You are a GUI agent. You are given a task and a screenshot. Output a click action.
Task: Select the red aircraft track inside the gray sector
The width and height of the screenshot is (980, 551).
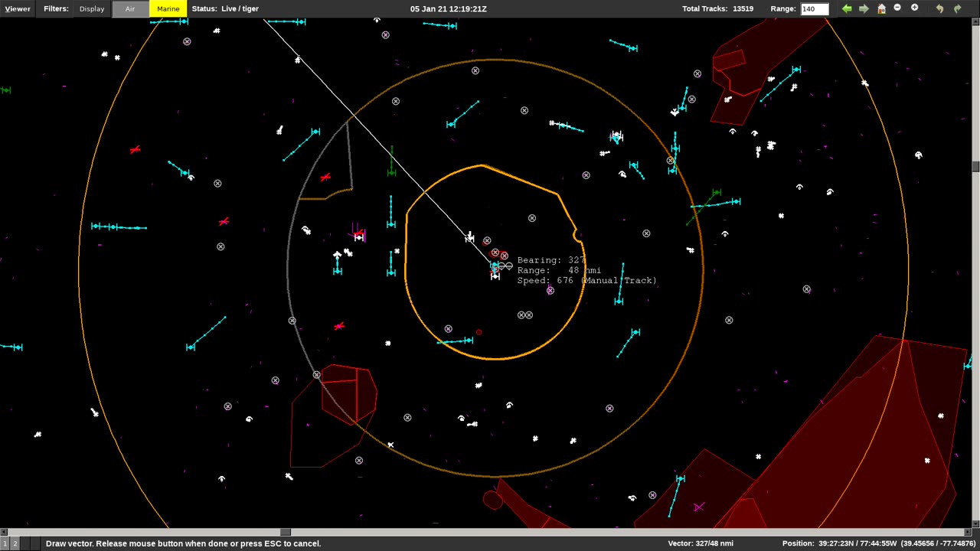click(x=325, y=178)
